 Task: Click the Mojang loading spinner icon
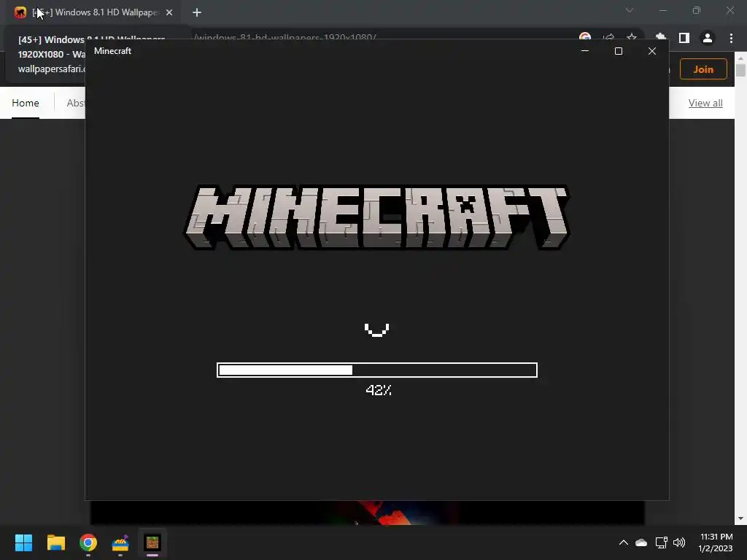click(377, 330)
